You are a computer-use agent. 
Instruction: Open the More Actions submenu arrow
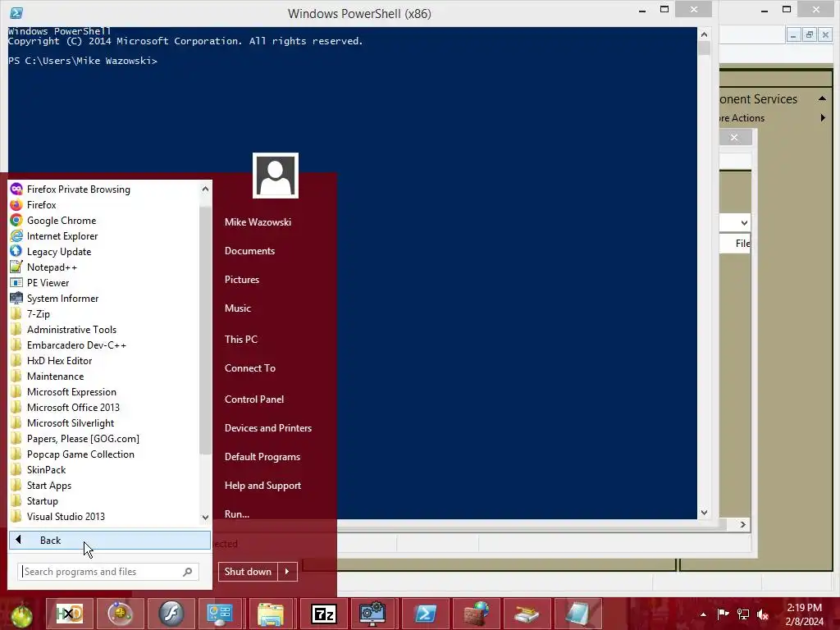click(x=823, y=118)
